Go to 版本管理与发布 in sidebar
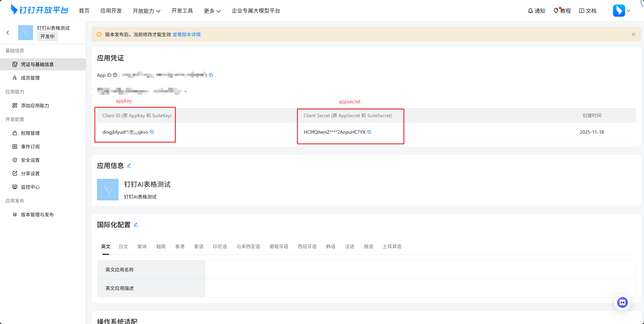 point(37,215)
